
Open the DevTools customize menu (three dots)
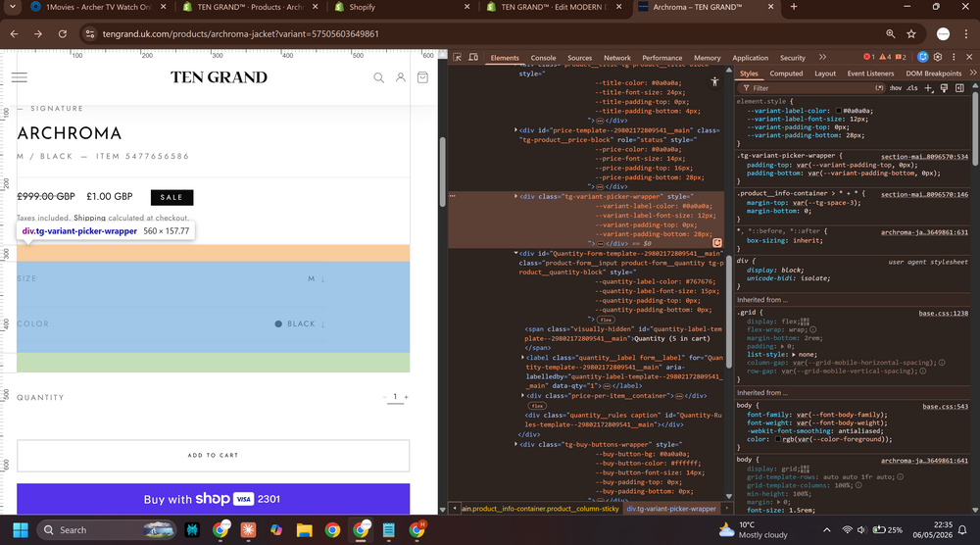click(954, 57)
